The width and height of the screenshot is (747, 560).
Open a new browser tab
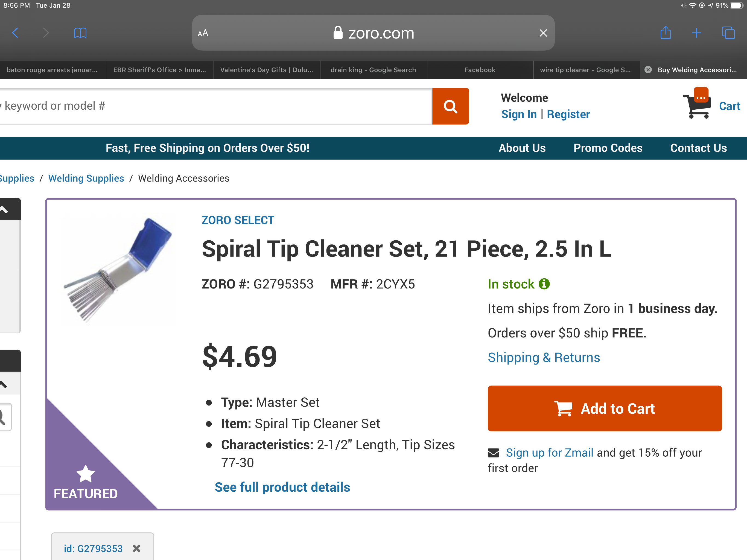click(x=697, y=33)
